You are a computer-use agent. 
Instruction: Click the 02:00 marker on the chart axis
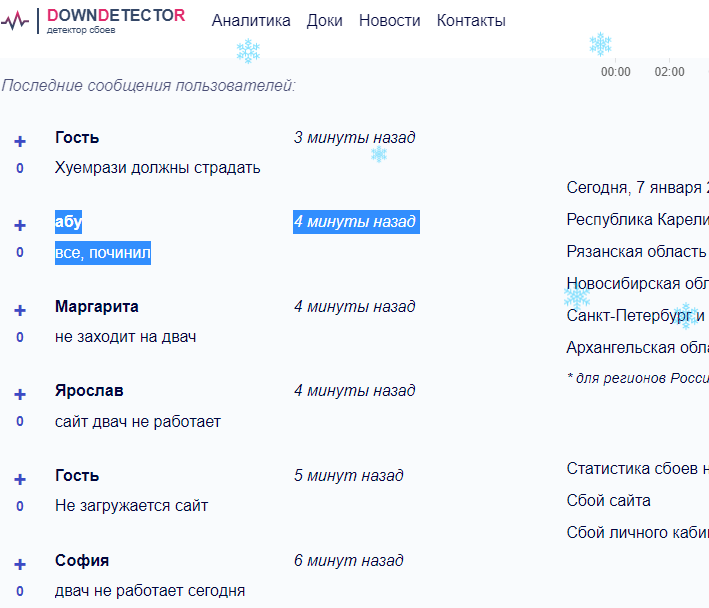[669, 72]
